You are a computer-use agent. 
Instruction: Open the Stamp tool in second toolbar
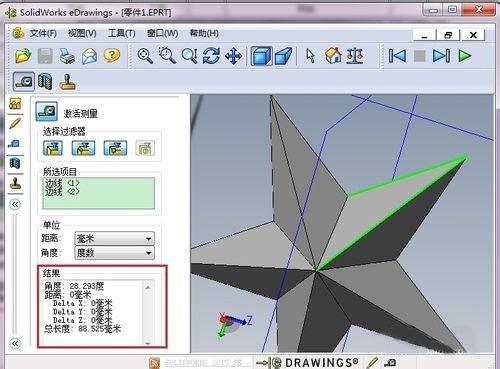click(68, 82)
